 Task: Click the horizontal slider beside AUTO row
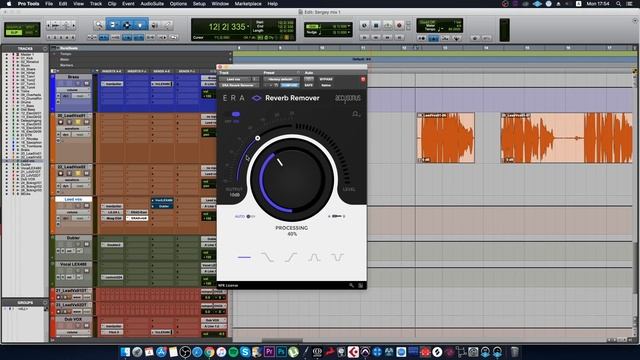[337, 216]
